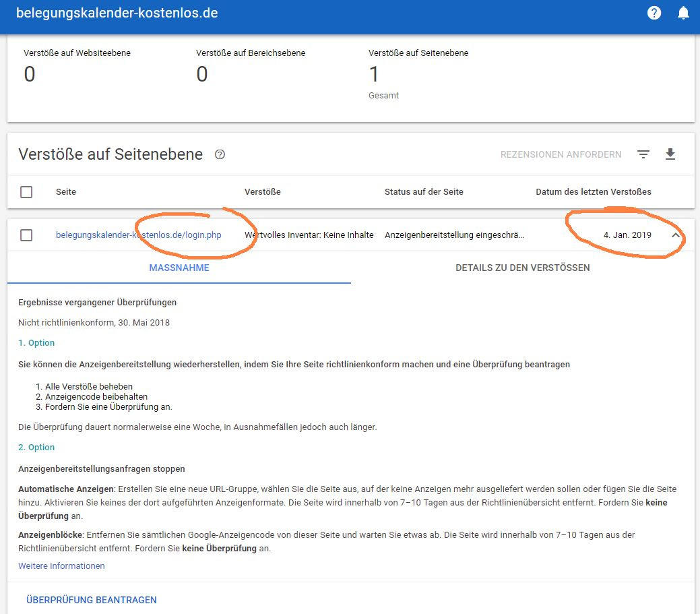Image resolution: width=700 pixels, height=614 pixels.
Task: Open the filter icon for the violations table
Action: [x=643, y=154]
